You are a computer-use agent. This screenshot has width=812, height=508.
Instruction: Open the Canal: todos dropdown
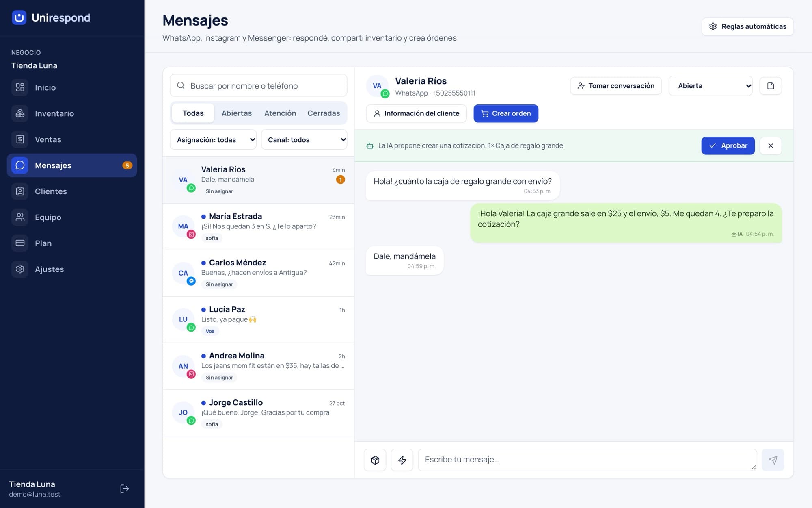coord(304,140)
